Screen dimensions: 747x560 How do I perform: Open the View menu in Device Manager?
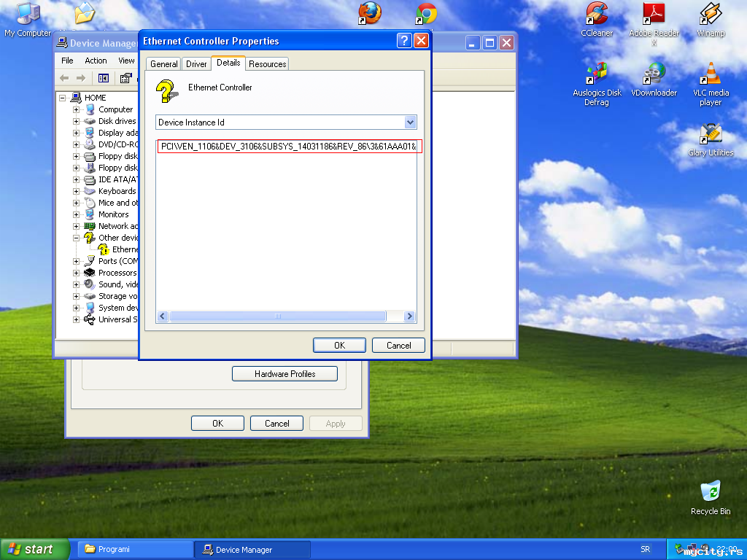[x=126, y=61]
